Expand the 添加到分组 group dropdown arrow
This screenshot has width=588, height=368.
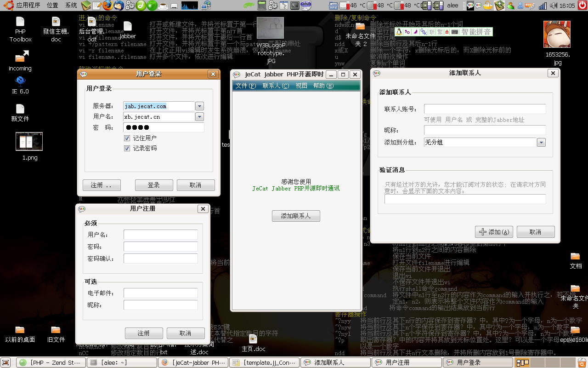click(541, 143)
